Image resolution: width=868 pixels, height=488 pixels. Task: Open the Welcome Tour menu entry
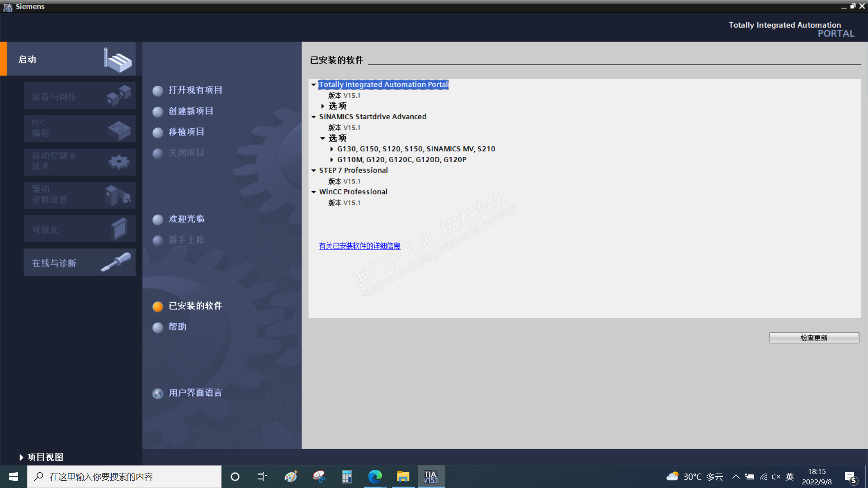[x=186, y=219]
